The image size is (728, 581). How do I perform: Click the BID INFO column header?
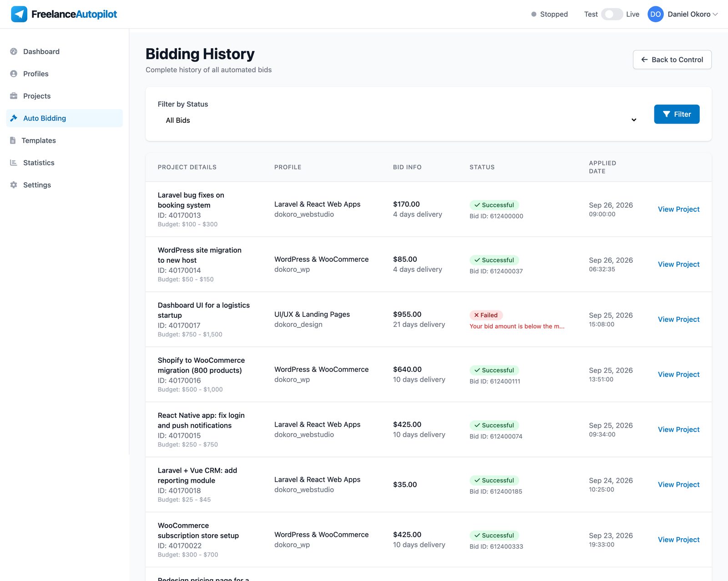[x=407, y=167]
